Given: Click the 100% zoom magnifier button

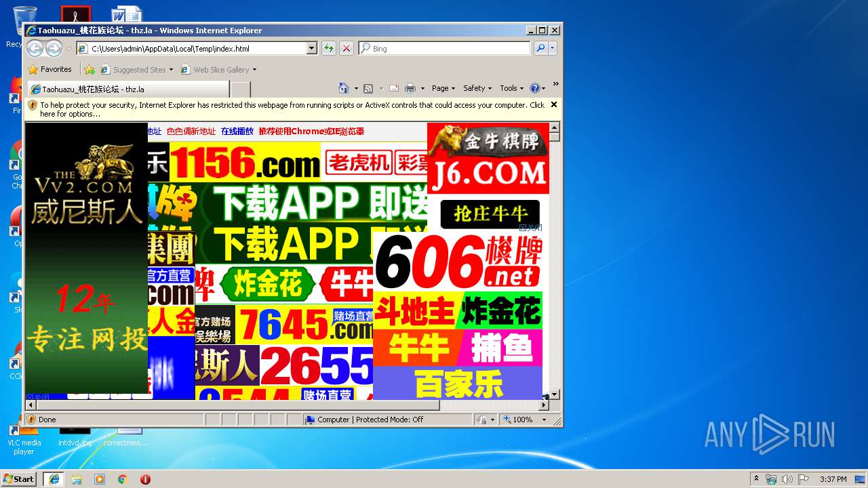Looking at the screenshot, I should tap(519, 420).
